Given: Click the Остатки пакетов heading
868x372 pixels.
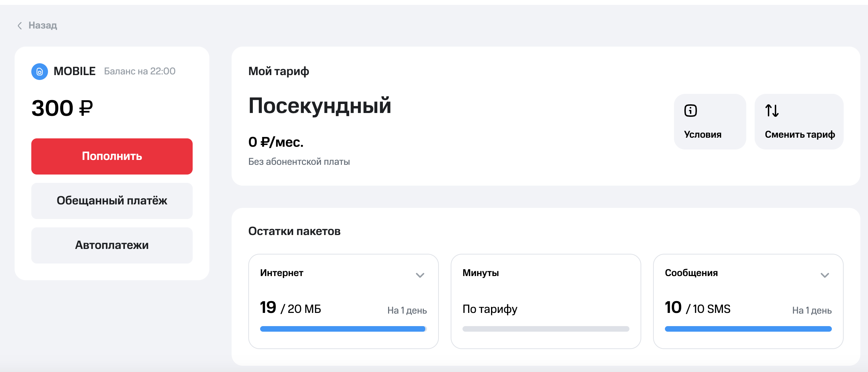Looking at the screenshot, I should coord(294,231).
